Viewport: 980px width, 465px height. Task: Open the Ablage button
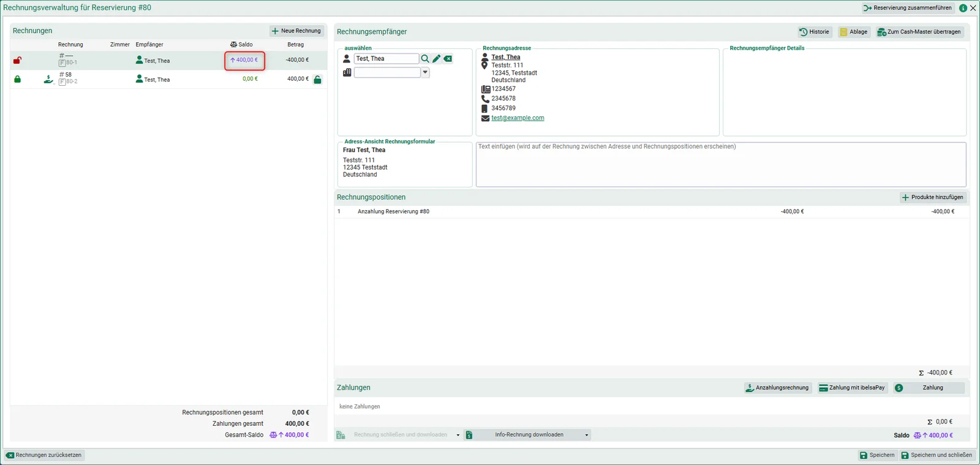[854, 32]
